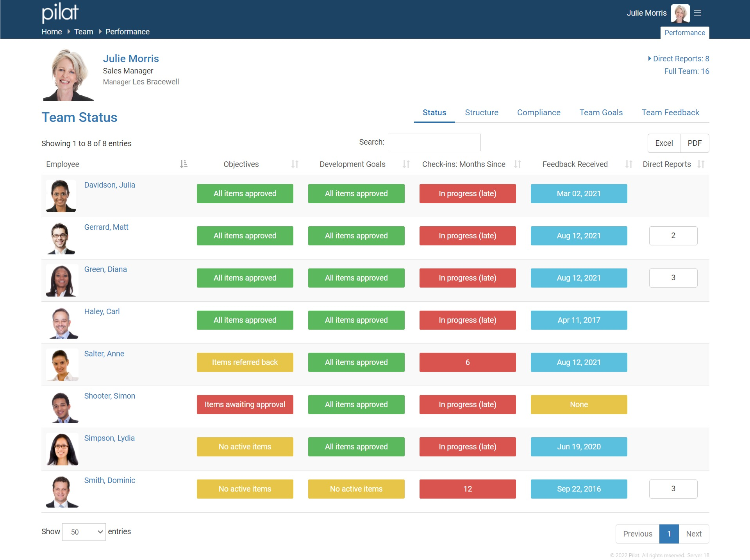Screen dimensions: 750x560
Task: Open Smith, Dominic employee link
Action: click(110, 480)
